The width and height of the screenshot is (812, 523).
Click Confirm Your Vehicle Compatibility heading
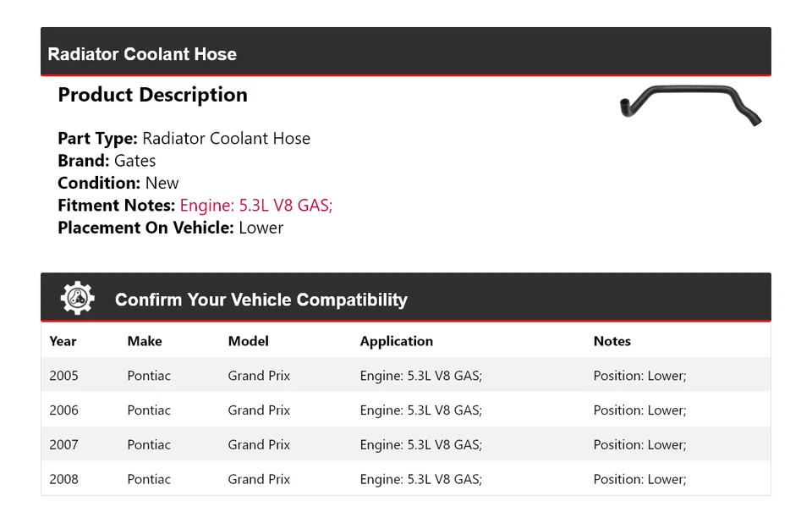click(x=261, y=300)
